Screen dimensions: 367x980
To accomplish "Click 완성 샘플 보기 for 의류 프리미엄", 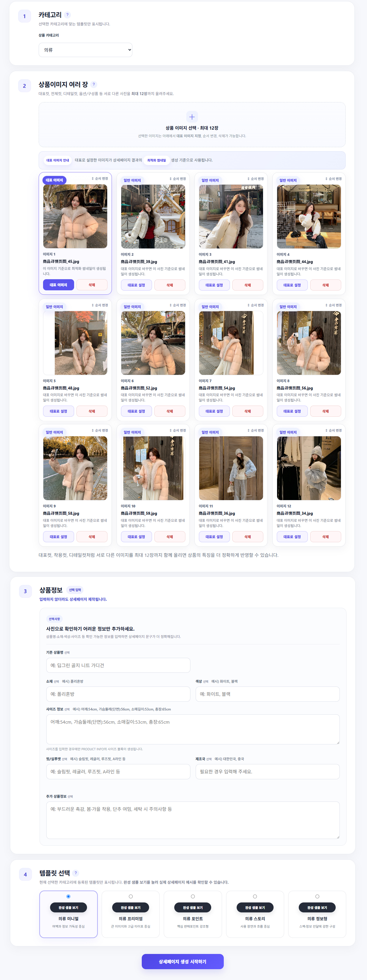I will tap(131, 907).
